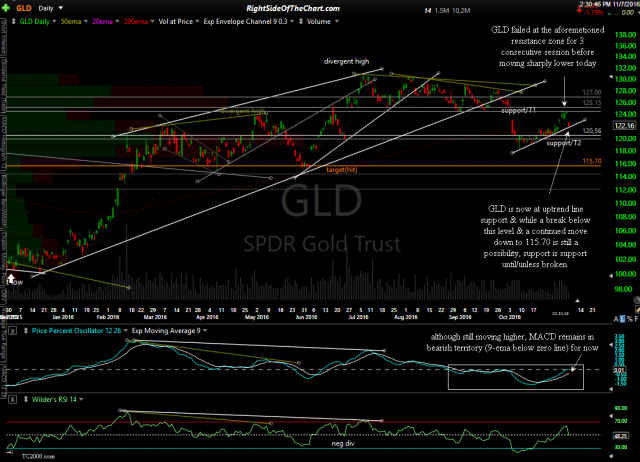Open the Wilder's RSI 14 dropdown
Screen dimensions: 640x462
coord(81,399)
